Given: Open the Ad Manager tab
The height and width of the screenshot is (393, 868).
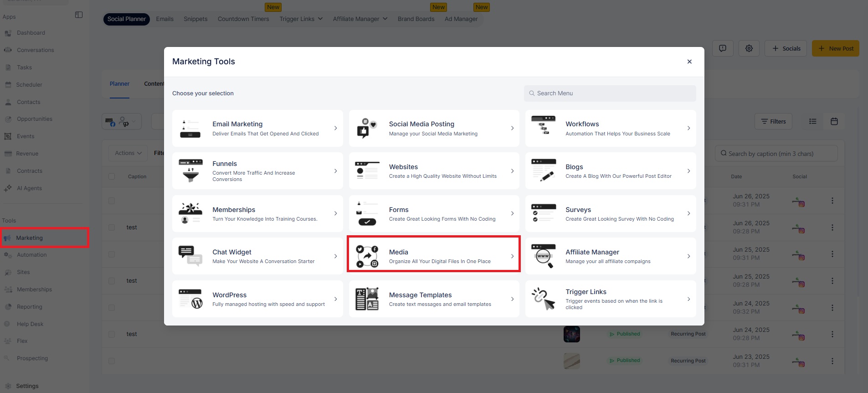Looking at the screenshot, I should click(461, 19).
